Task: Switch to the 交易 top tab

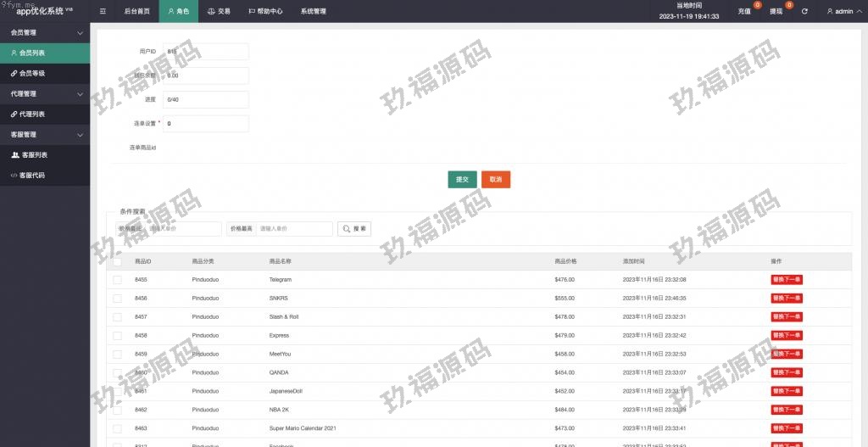Action: 219,11
